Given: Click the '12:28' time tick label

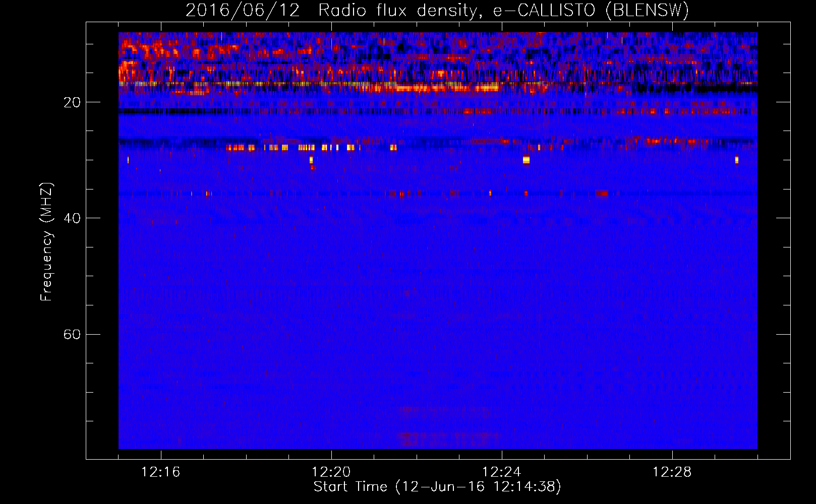Looking at the screenshot, I should click(672, 472).
